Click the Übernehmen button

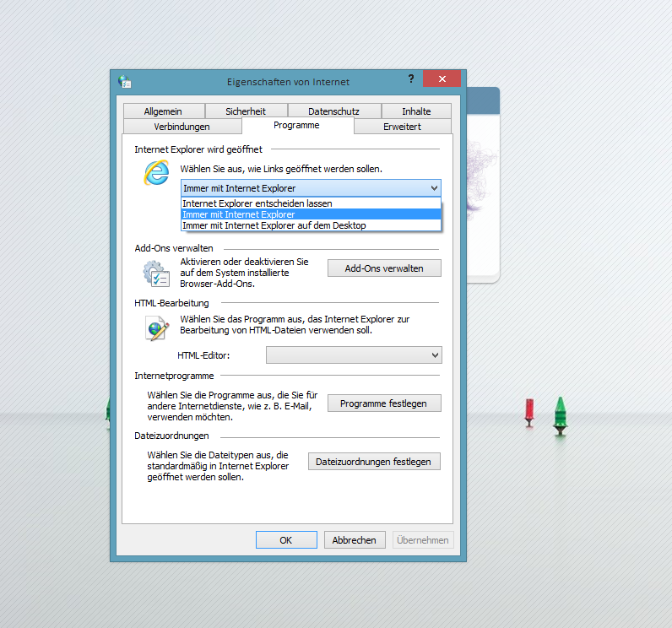pyautogui.click(x=423, y=540)
